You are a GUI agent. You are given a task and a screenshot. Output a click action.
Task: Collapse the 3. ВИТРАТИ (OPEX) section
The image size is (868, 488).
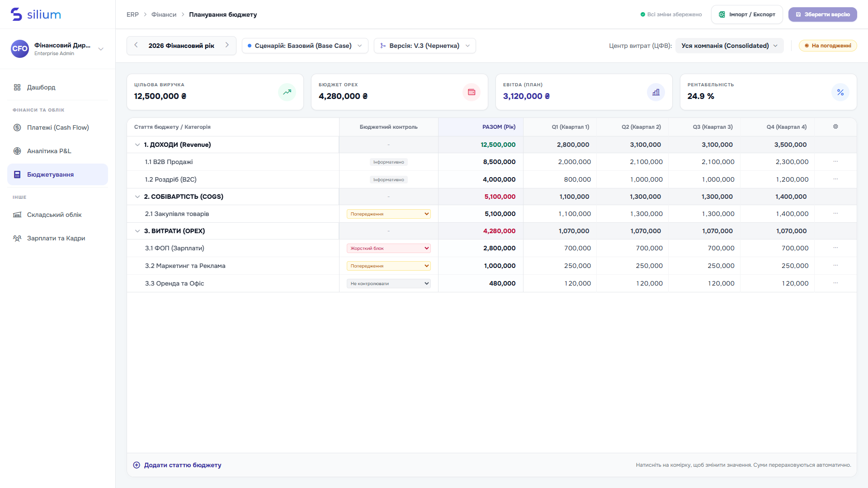[x=137, y=231]
